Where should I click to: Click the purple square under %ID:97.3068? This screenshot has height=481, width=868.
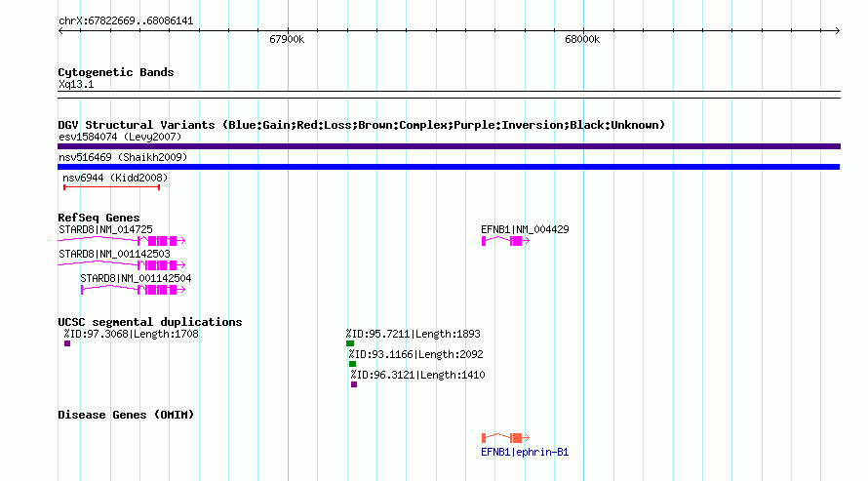tap(67, 343)
